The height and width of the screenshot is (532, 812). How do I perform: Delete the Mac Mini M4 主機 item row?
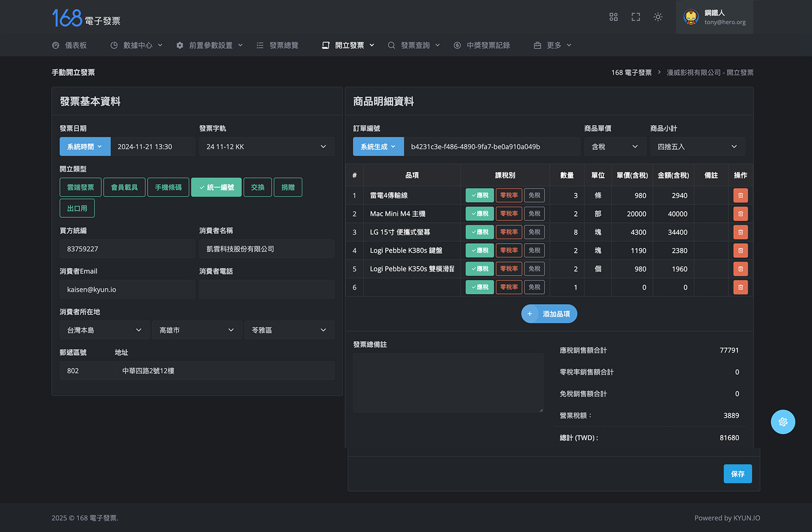[740, 214]
